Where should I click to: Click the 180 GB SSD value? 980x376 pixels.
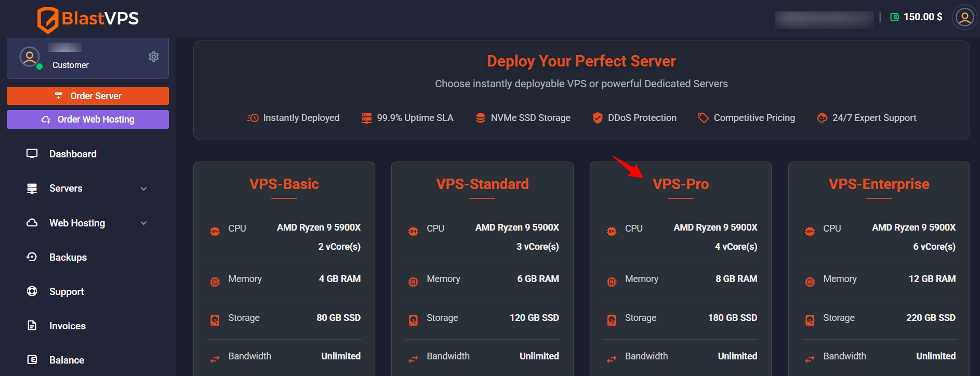733,318
